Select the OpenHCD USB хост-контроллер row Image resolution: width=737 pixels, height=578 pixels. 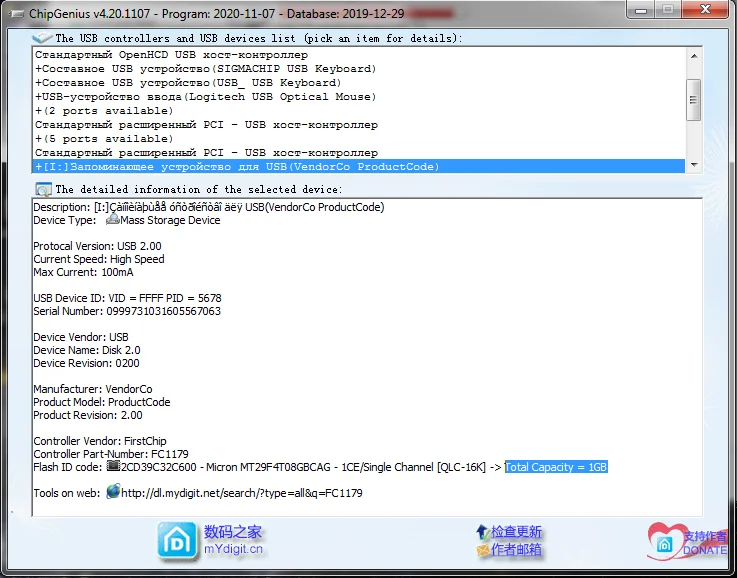(359, 55)
